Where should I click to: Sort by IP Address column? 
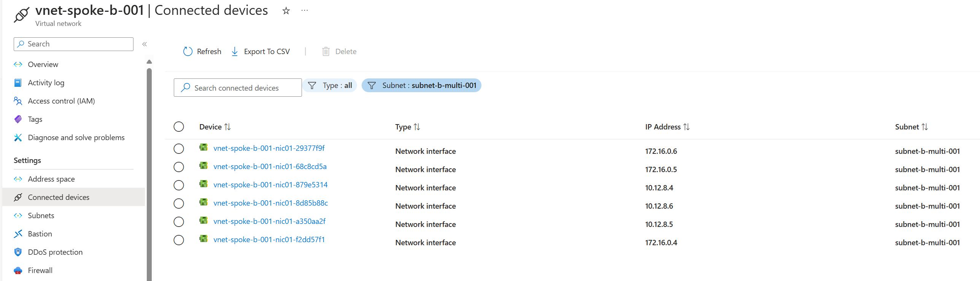point(667,127)
